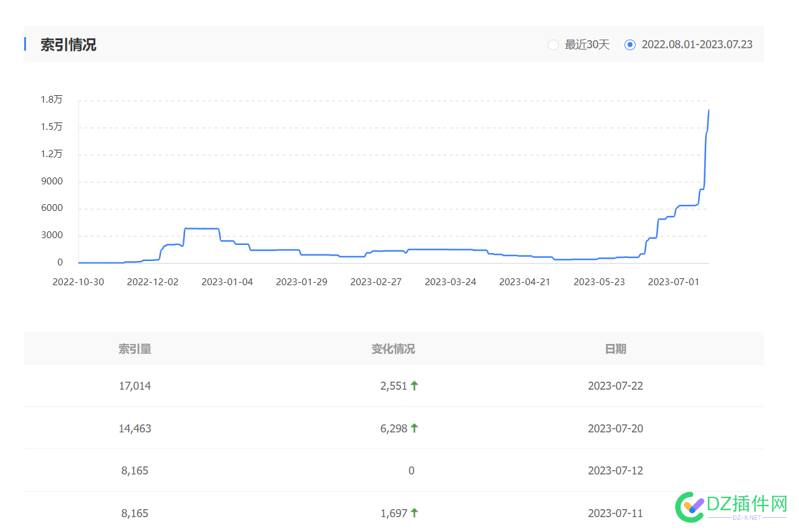Click the 2023-05-23 x-axis label
The width and height of the screenshot is (799, 532).
click(599, 281)
